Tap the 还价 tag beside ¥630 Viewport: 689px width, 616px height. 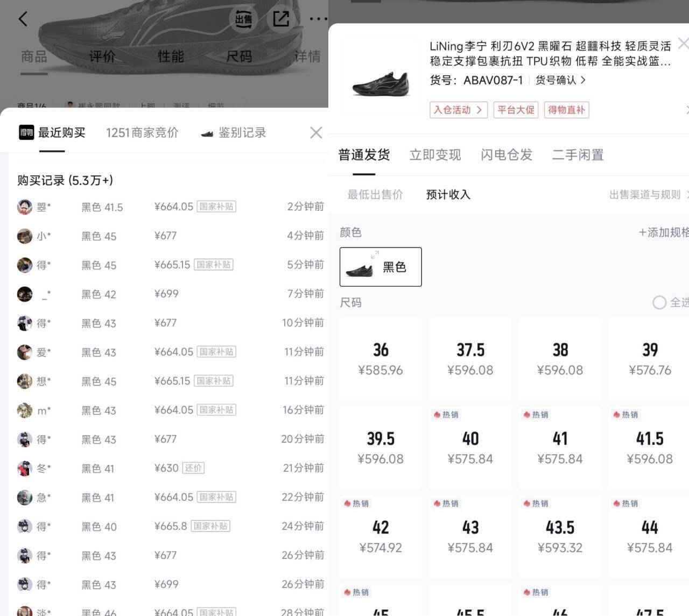(x=193, y=468)
